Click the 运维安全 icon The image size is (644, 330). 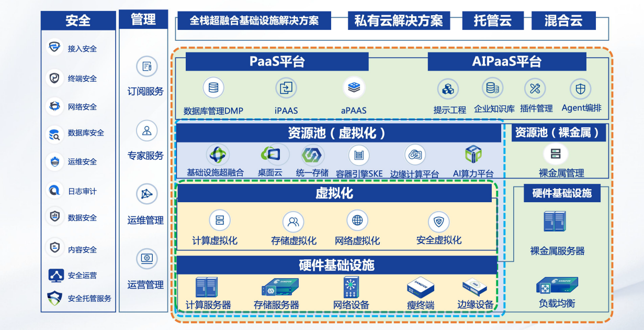click(x=54, y=162)
